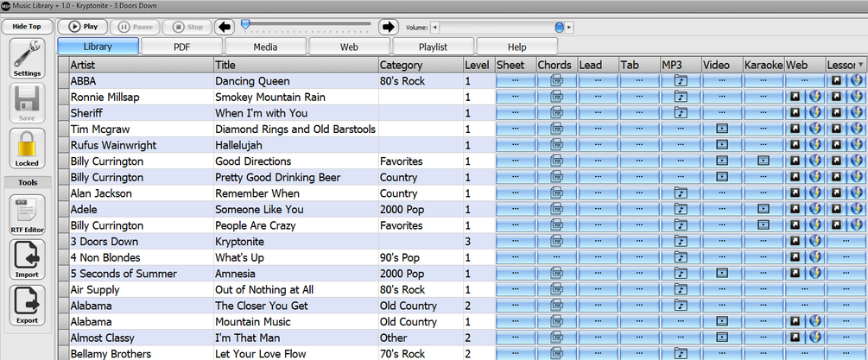This screenshot has height=360, width=868.
Task: Click the Pause button
Action: click(135, 27)
